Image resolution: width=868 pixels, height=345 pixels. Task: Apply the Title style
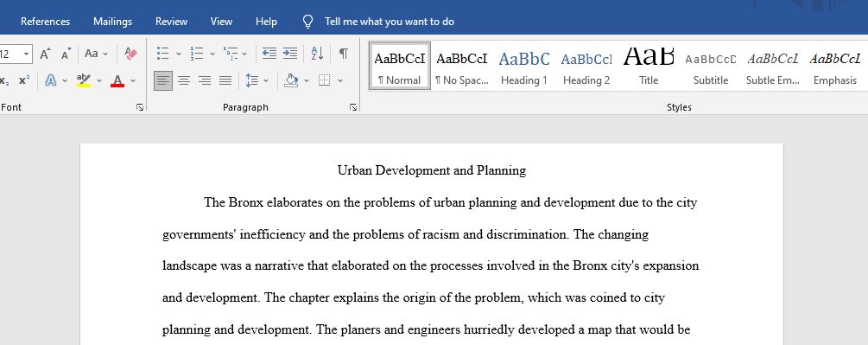coord(649,66)
